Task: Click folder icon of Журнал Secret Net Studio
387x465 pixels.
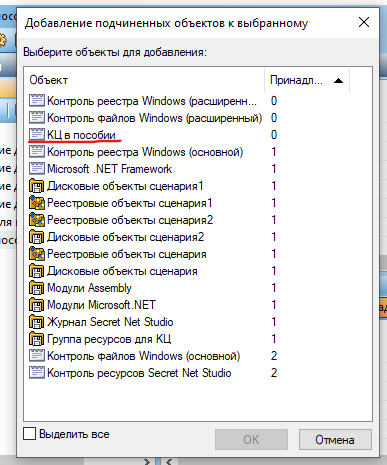Action: tap(37, 322)
